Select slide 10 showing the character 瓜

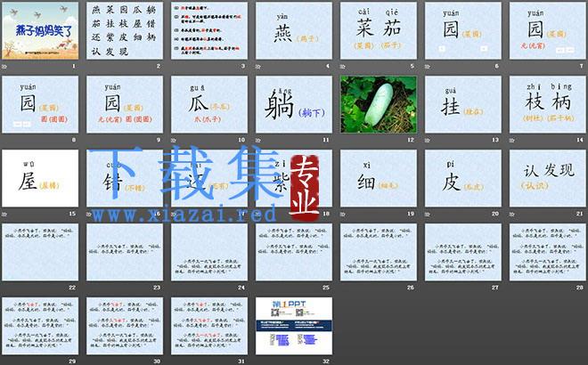point(209,104)
